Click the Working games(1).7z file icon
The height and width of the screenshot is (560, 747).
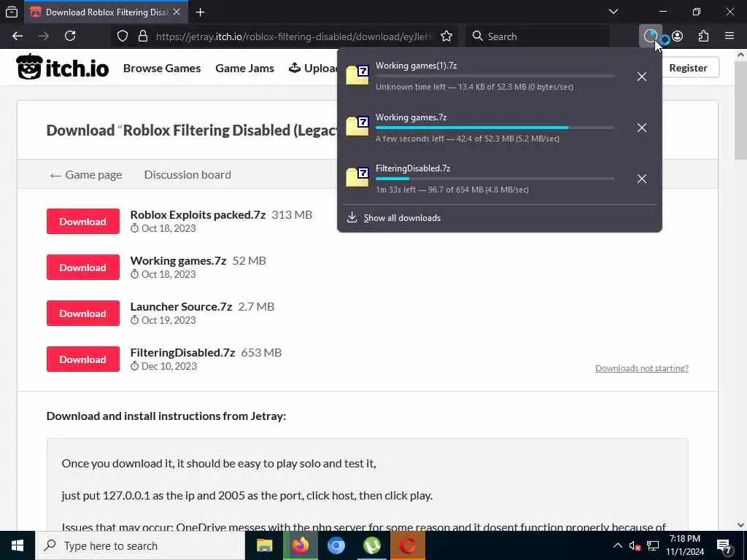point(357,75)
